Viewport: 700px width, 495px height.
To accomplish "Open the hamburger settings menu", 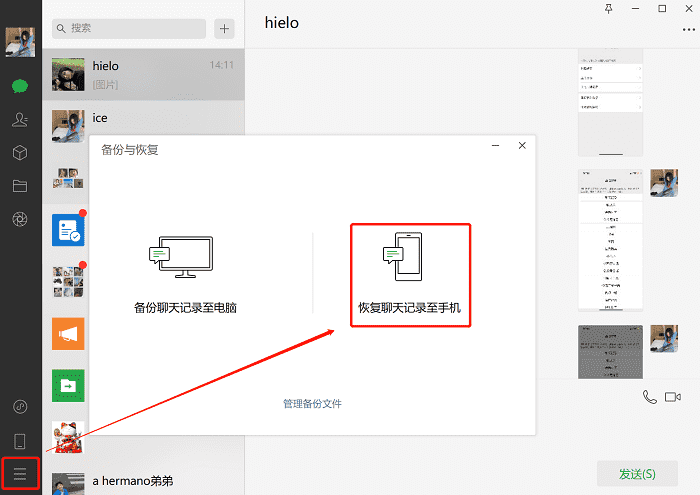I will (x=20, y=472).
